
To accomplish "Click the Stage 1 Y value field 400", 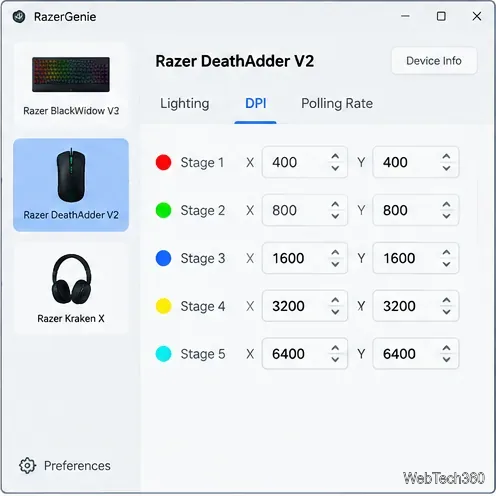I will [416, 162].
